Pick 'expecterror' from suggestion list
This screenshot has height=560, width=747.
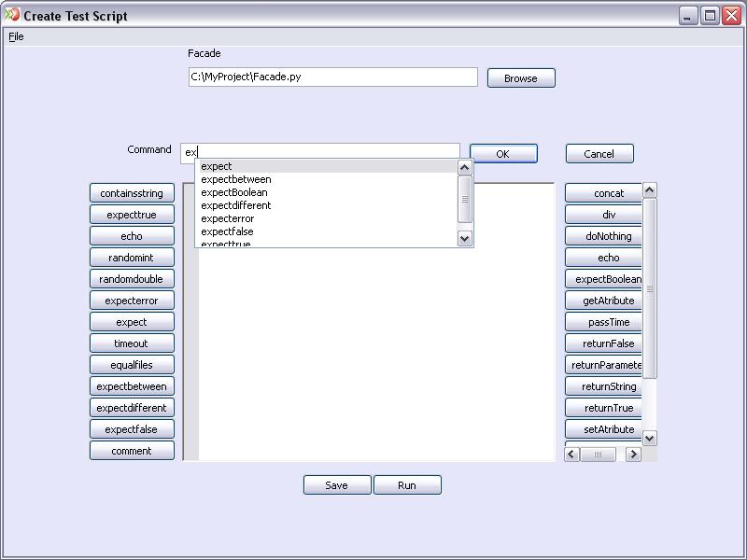point(228,218)
